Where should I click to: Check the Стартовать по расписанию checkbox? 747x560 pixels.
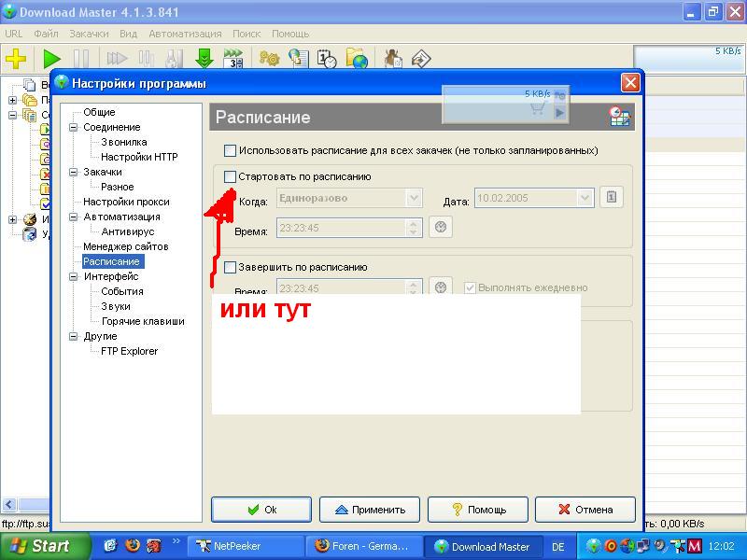(x=230, y=176)
